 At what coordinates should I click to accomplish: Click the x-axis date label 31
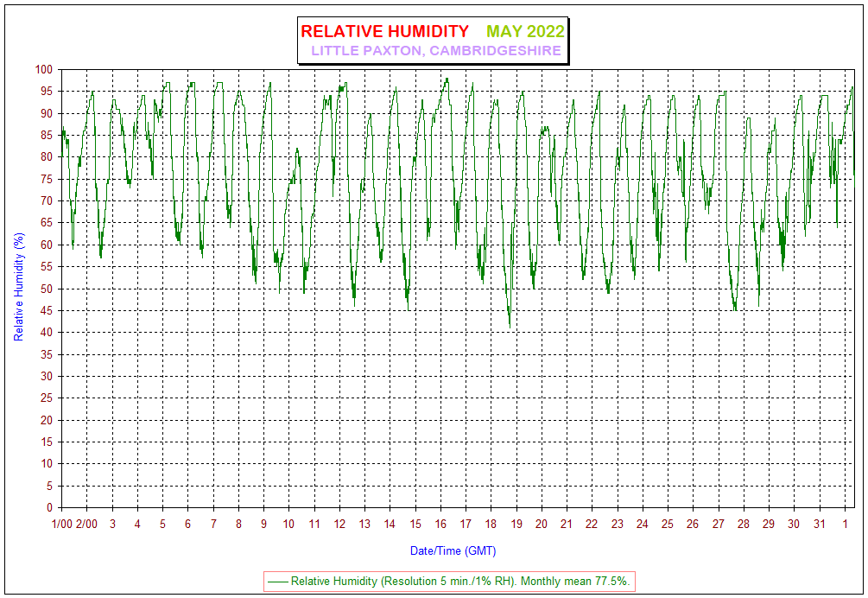(820, 524)
